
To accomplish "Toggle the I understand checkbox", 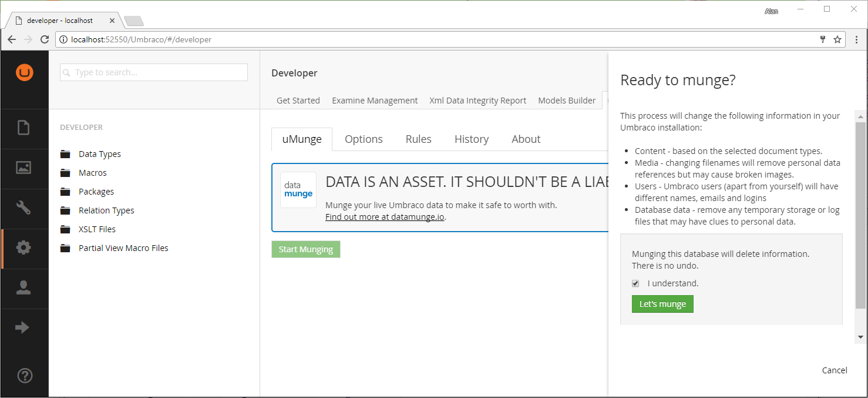I will click(635, 283).
